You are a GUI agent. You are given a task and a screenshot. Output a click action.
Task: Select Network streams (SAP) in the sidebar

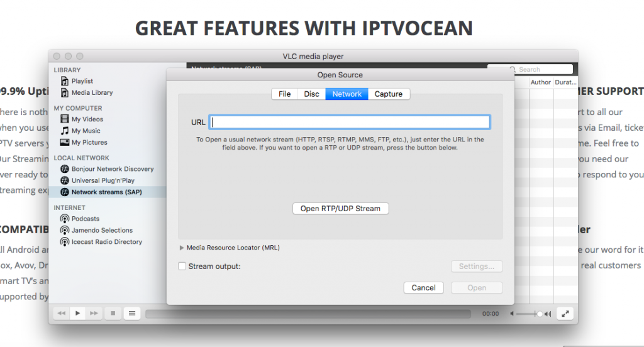pos(108,192)
